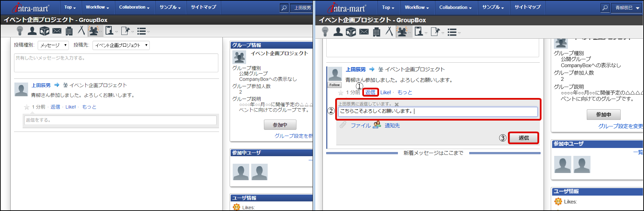644x211 pixels.
Task: Open the 投稿種別 メッセージ dropdown
Action: [x=53, y=45]
